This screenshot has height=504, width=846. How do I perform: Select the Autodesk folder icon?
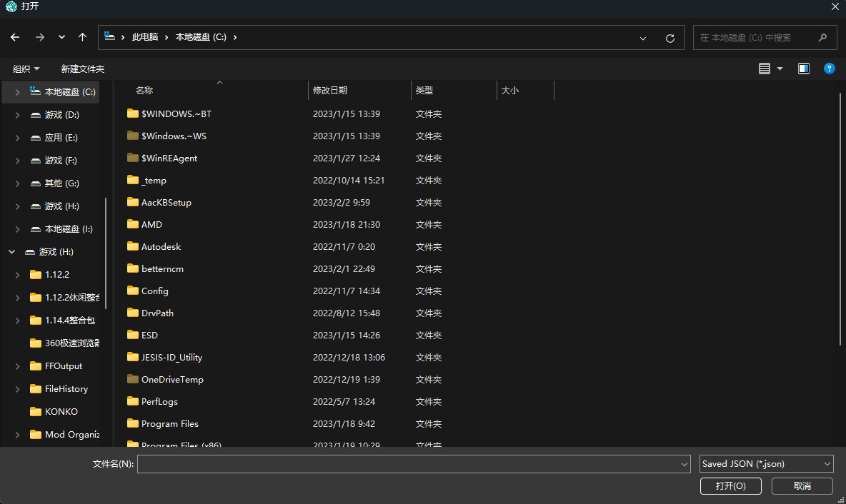click(133, 246)
